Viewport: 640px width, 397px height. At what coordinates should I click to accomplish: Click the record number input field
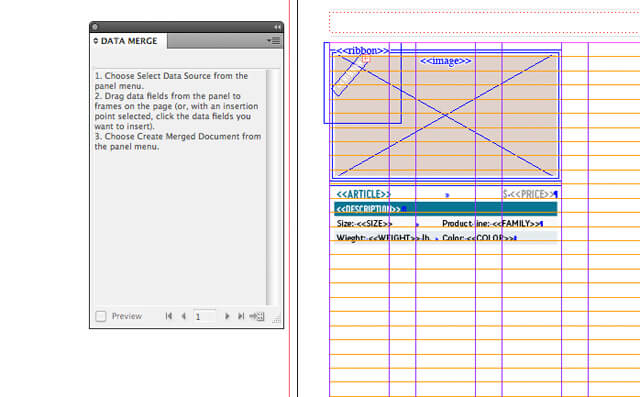pyautogui.click(x=204, y=316)
